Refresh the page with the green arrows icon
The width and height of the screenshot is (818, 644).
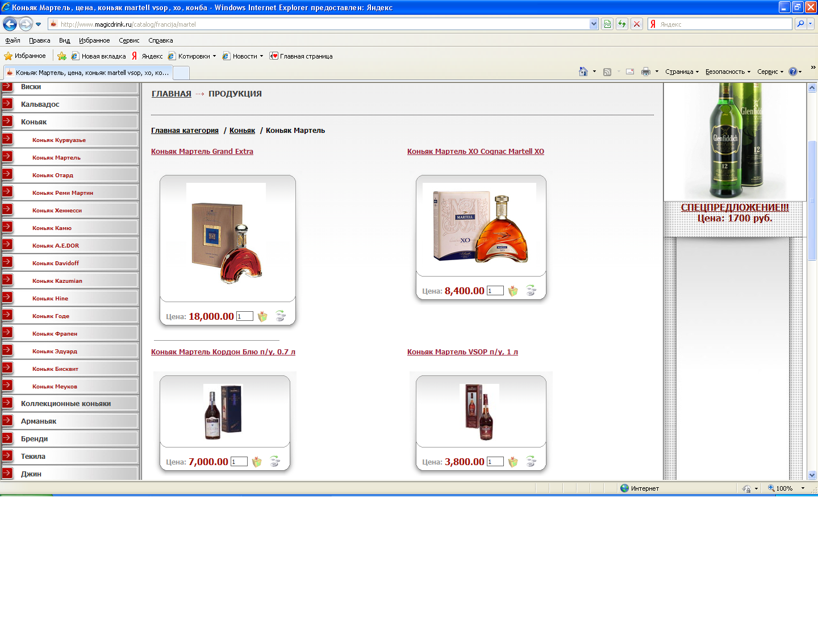tap(622, 24)
